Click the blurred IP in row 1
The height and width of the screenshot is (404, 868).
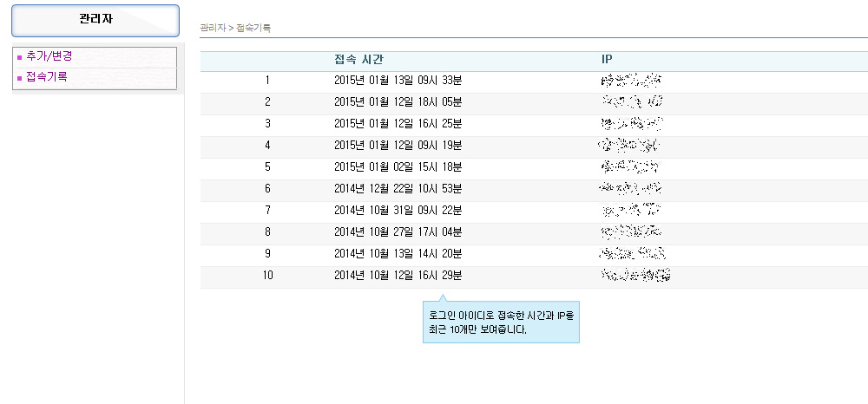pos(632,81)
